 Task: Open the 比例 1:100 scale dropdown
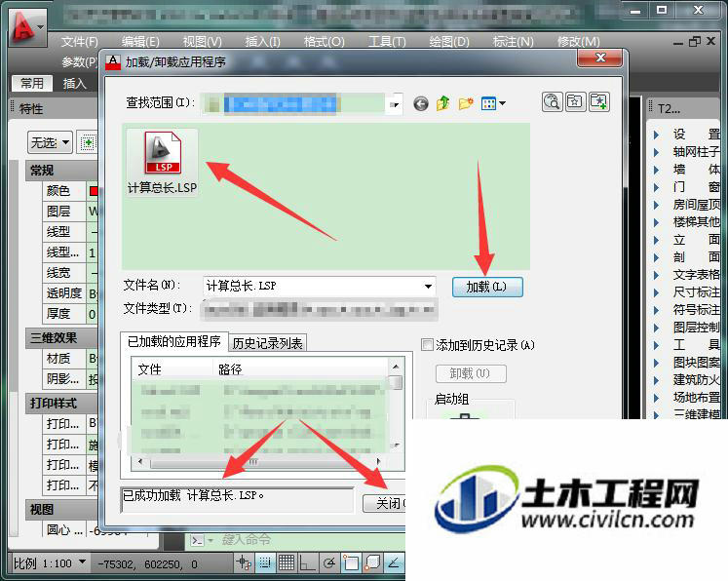(82, 562)
